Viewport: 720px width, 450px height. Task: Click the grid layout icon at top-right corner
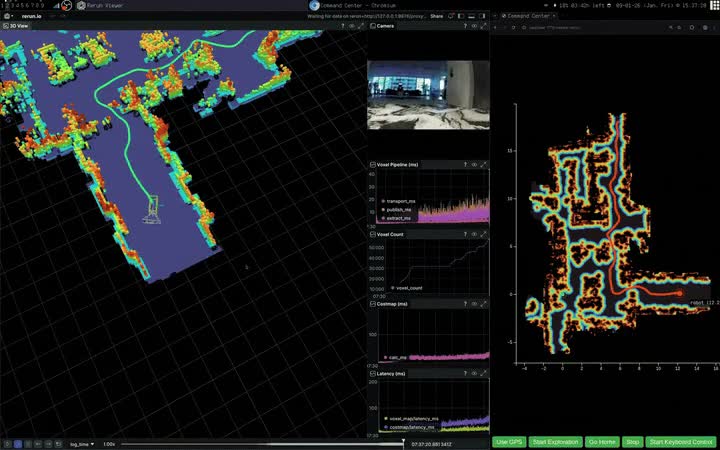click(714, 5)
